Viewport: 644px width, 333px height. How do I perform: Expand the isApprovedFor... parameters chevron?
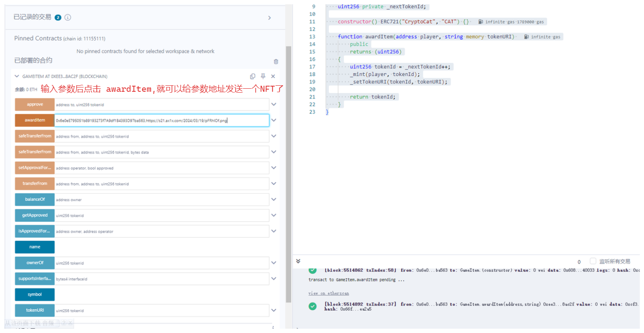[274, 231]
